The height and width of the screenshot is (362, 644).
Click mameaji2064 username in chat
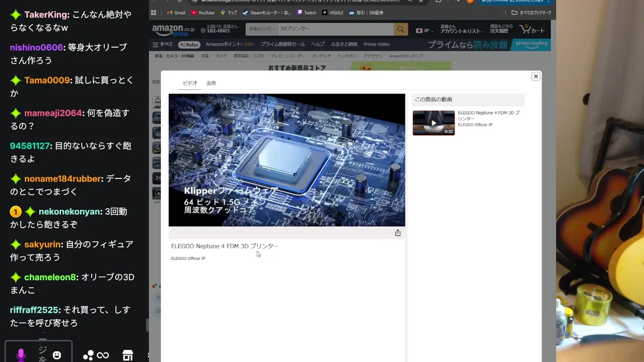(x=53, y=113)
